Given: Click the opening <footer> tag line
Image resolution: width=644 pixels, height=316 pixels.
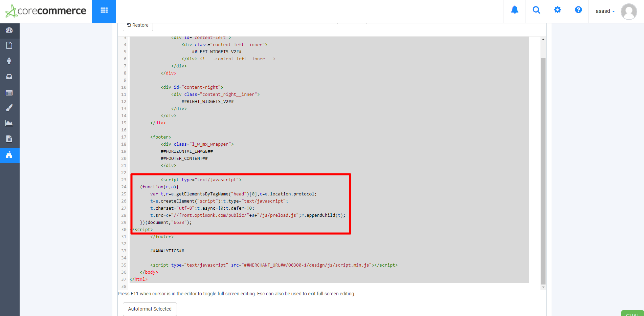Looking at the screenshot, I should pos(161,137).
